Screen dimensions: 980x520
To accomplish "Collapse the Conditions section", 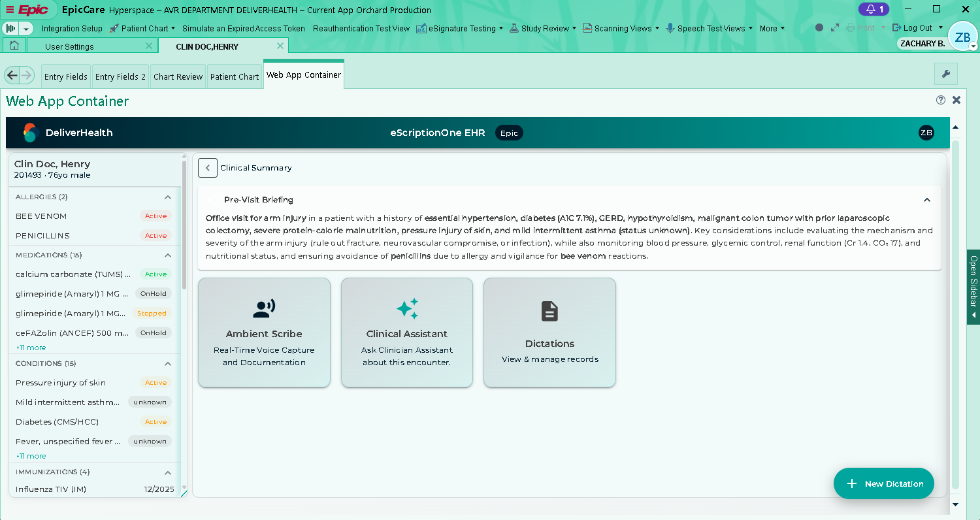I will click(168, 363).
